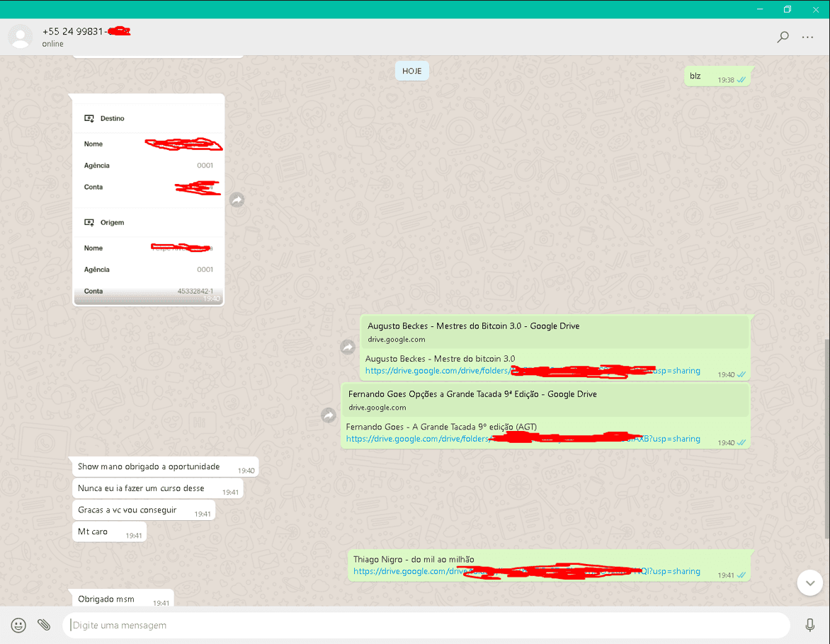The width and height of the screenshot is (830, 644).
Task: Click the "Thiago Nigro - do mil ao milhão" text
Action: point(414,559)
